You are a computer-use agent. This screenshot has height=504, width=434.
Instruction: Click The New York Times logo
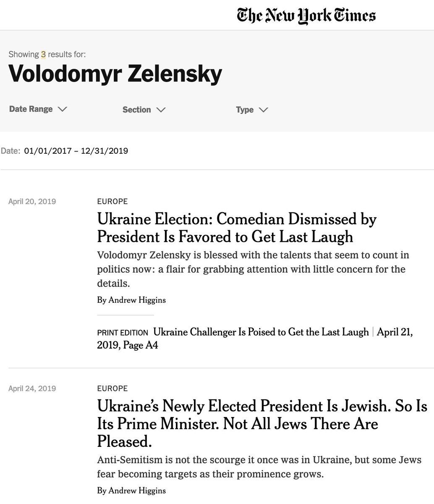click(306, 16)
